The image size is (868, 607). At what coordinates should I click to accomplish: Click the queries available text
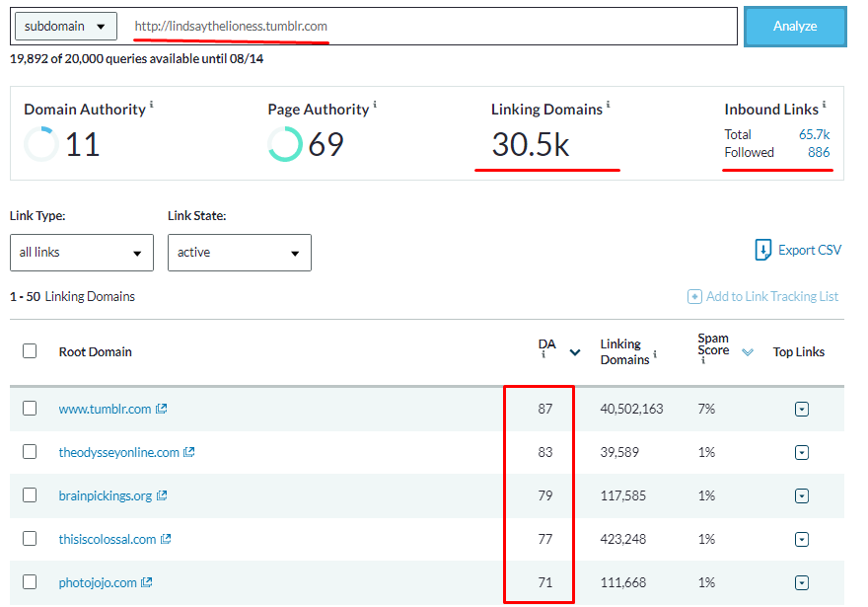click(137, 58)
